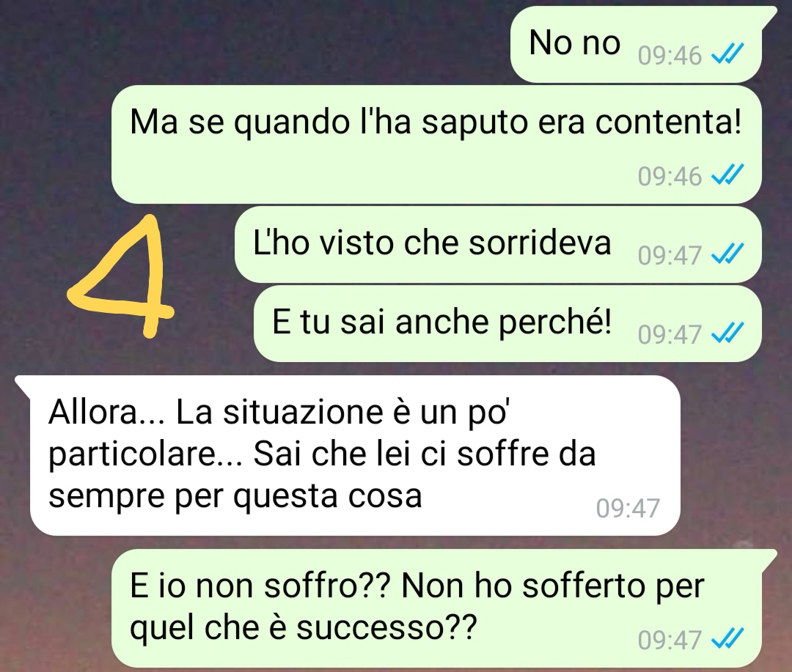Click read receipt ticks on 'L'ho visto che sorrideva'

pos(727,254)
